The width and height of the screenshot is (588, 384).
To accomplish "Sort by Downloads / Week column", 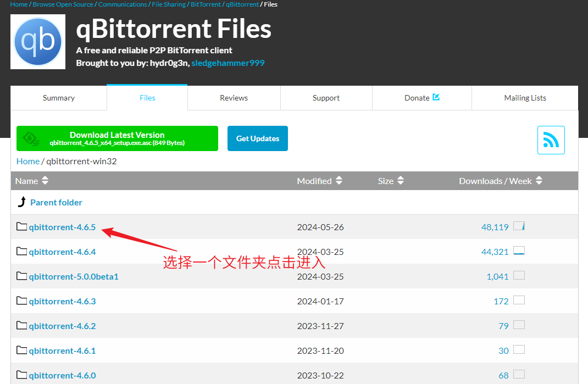I will 501,181.
